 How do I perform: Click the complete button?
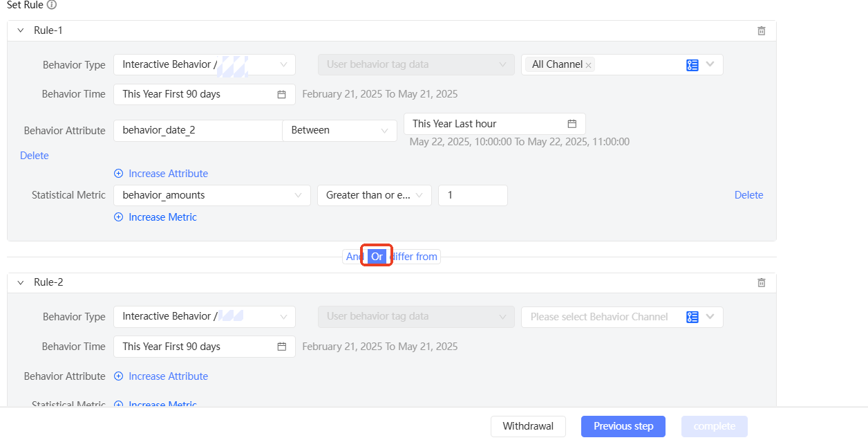(x=715, y=426)
